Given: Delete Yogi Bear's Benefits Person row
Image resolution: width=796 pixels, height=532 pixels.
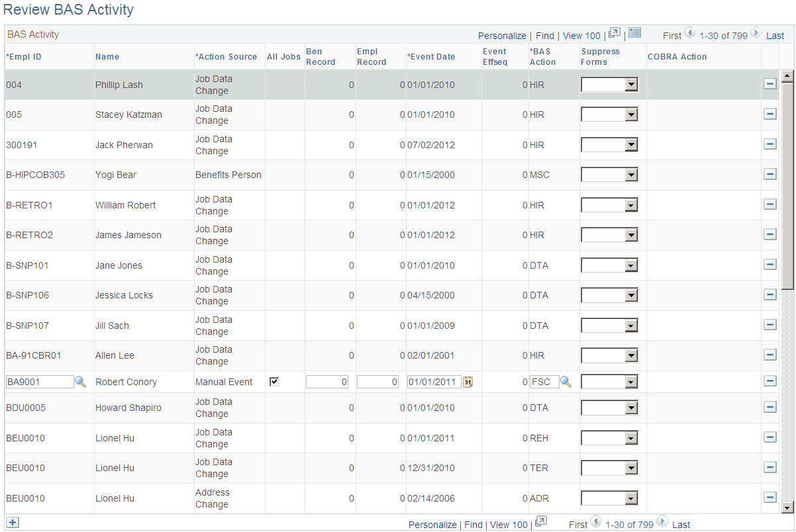Looking at the screenshot, I should click(x=770, y=175).
